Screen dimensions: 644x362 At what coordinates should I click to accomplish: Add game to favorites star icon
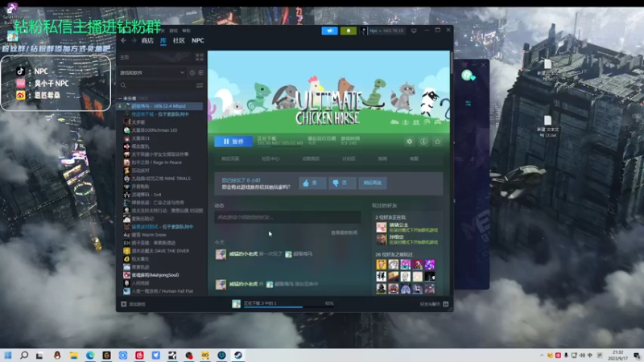point(437,142)
